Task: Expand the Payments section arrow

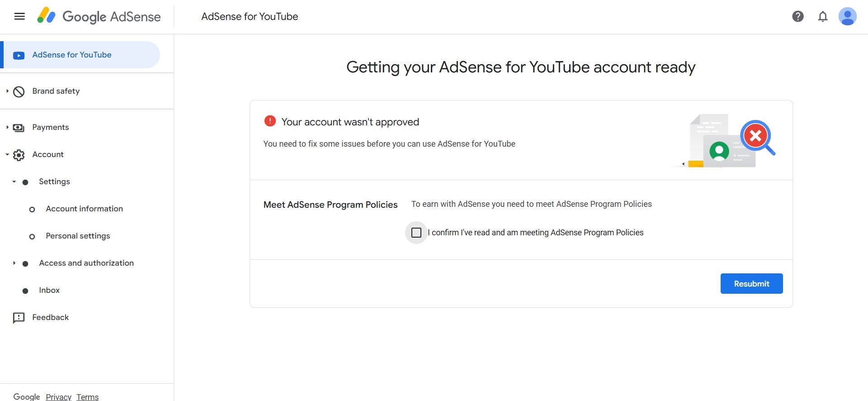Action: point(7,127)
